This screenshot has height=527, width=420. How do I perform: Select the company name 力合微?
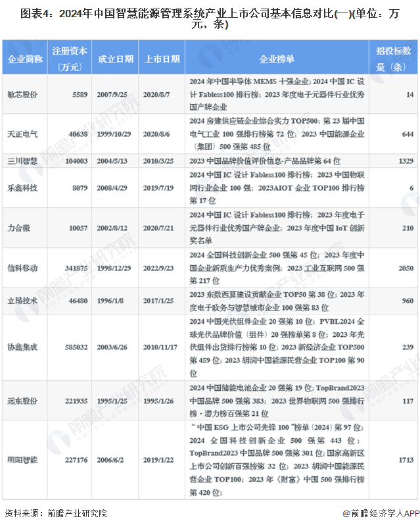19,228
